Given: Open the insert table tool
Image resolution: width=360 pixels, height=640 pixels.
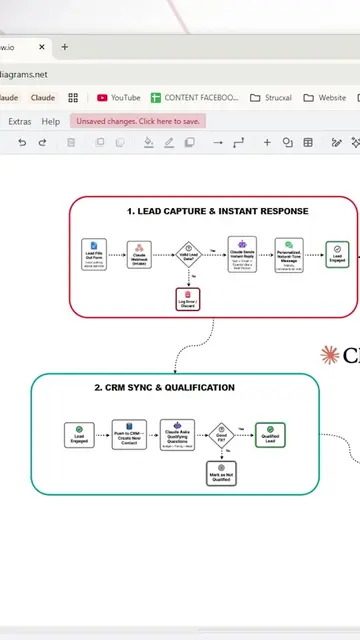Looking at the screenshot, I should pos(308,142).
